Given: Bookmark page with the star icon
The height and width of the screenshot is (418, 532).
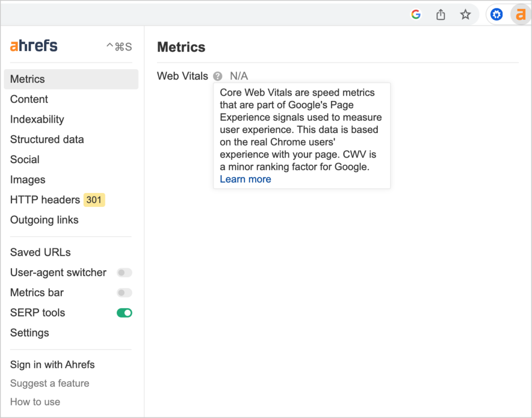Looking at the screenshot, I should (x=465, y=15).
